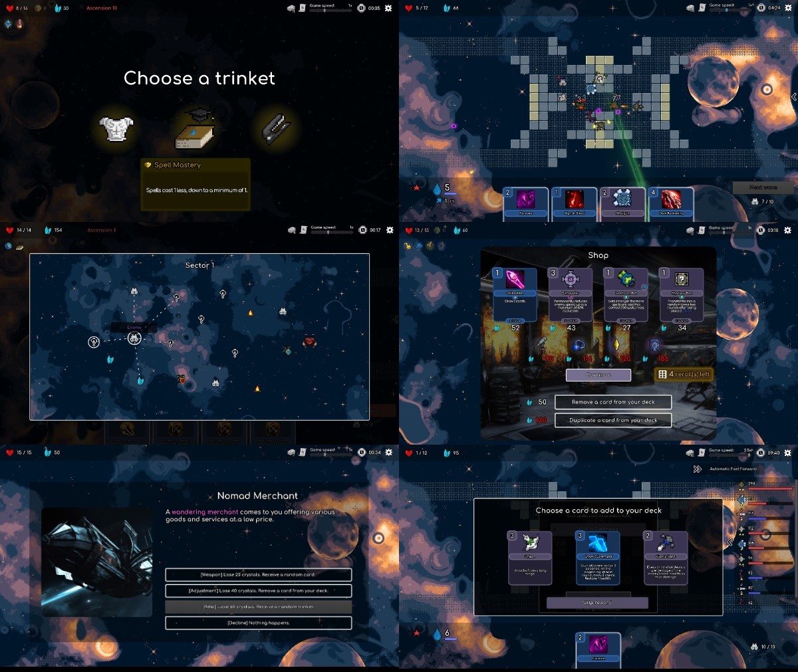The image size is (798, 672).
Task: Open settings gear on the Sector 1 map screen
Action: 390,230
